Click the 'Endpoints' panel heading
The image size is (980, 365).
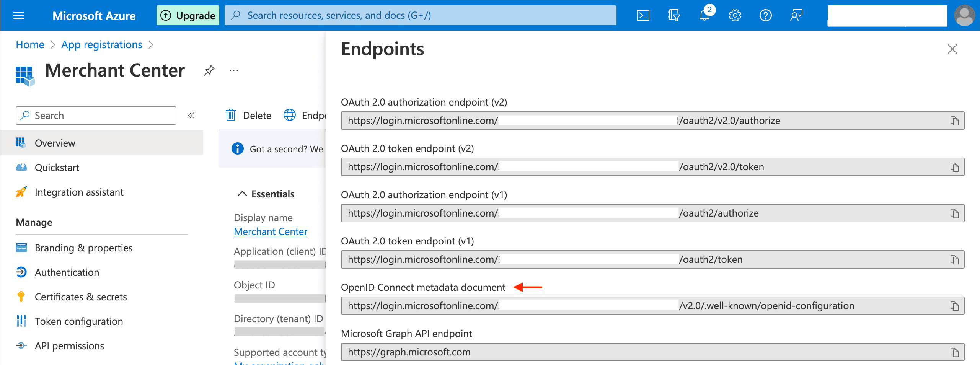pyautogui.click(x=383, y=49)
